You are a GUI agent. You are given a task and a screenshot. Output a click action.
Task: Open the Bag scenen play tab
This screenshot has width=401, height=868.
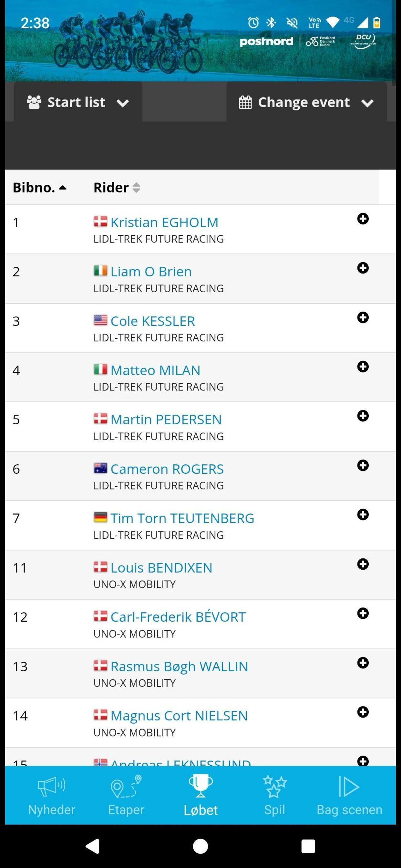(349, 795)
